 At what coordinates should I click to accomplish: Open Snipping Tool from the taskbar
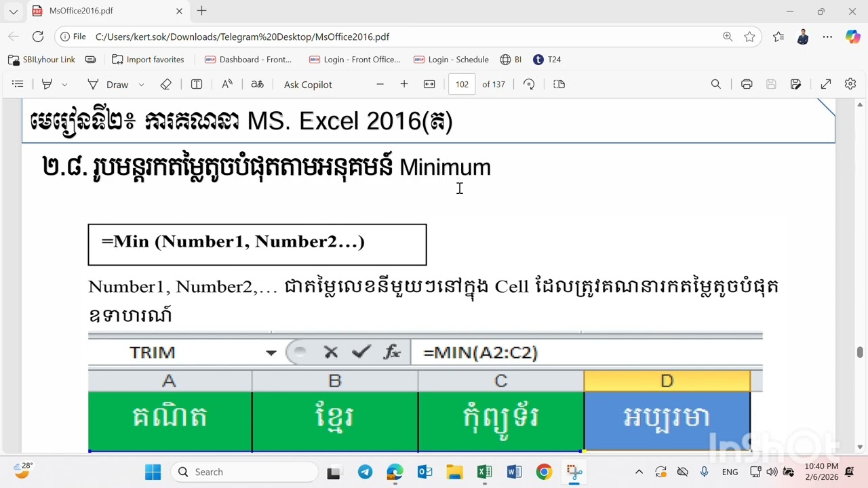[x=574, y=472]
